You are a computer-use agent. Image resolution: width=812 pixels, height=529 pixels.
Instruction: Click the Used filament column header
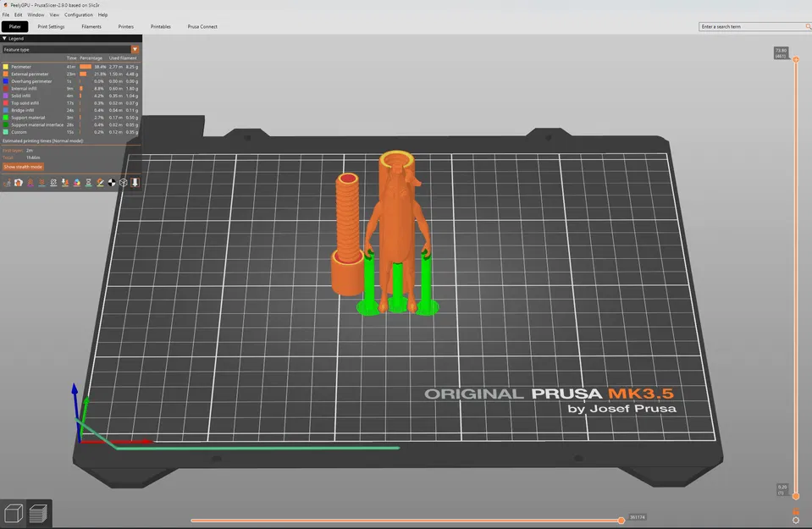click(123, 58)
